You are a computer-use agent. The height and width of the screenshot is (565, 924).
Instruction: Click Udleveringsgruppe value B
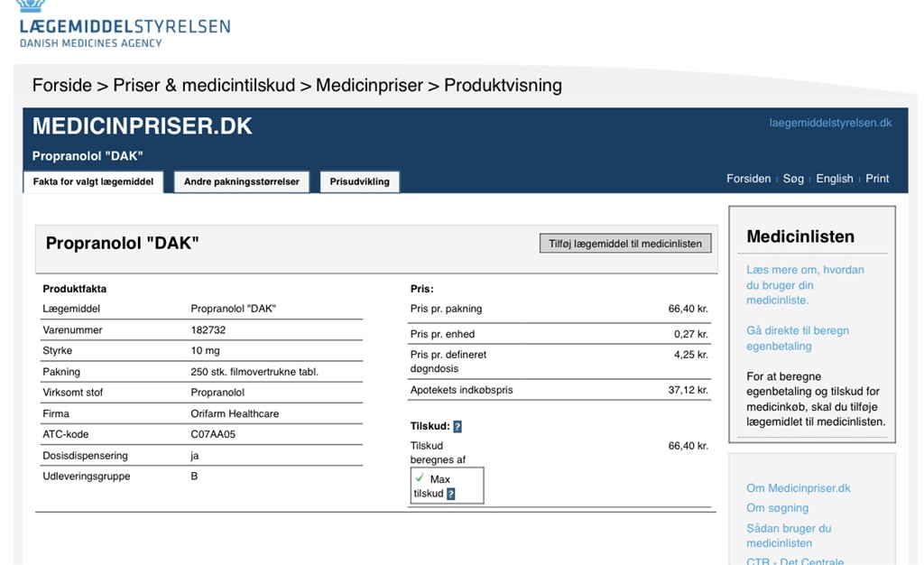tap(194, 476)
